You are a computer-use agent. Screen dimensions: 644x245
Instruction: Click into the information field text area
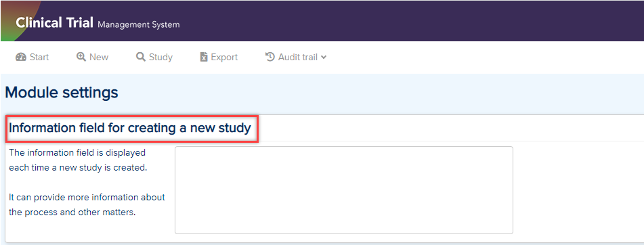tap(344, 190)
